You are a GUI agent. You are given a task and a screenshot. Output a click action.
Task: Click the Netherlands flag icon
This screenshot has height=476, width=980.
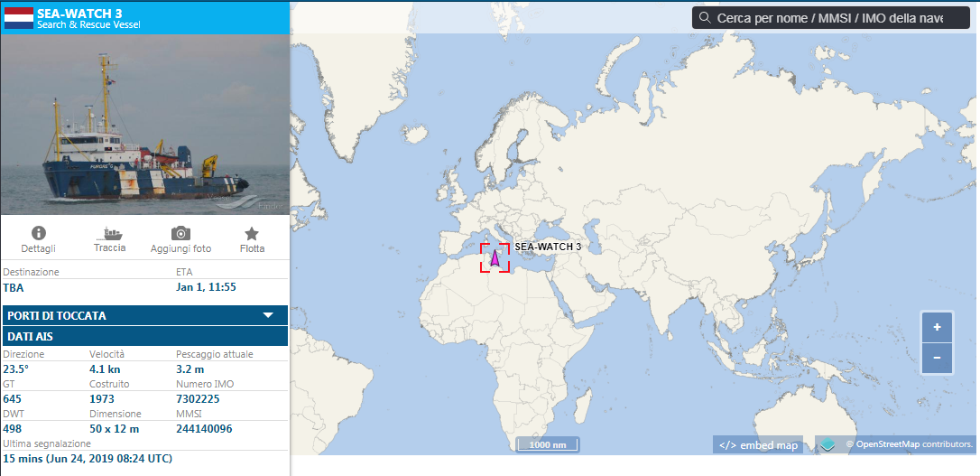pyautogui.click(x=19, y=18)
